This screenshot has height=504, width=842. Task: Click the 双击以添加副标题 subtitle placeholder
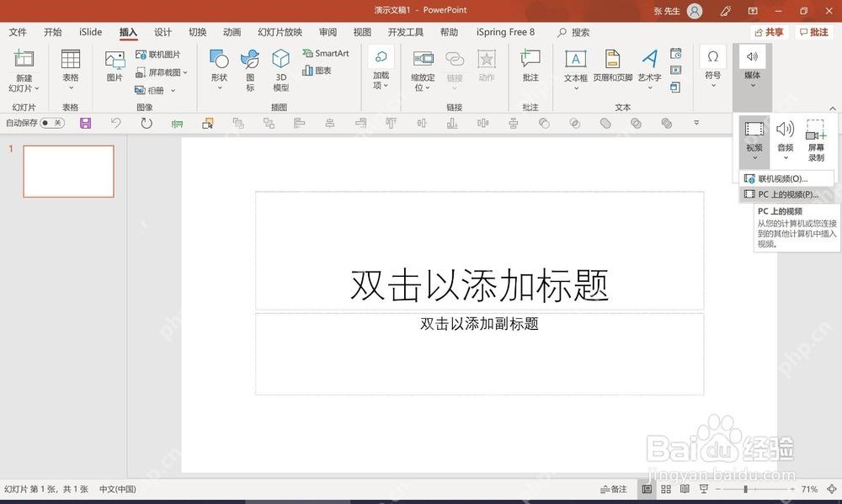point(480,354)
